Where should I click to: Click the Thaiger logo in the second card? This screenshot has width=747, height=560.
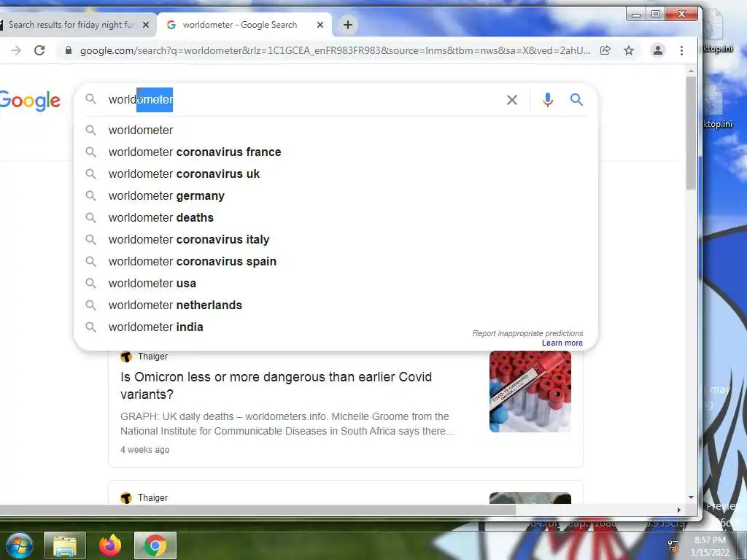click(126, 498)
